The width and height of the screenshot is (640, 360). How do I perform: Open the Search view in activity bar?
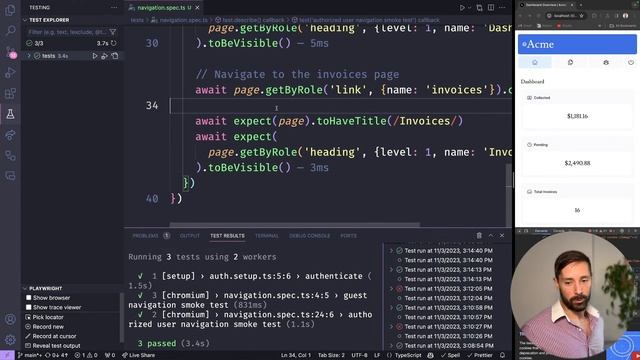(10, 31)
